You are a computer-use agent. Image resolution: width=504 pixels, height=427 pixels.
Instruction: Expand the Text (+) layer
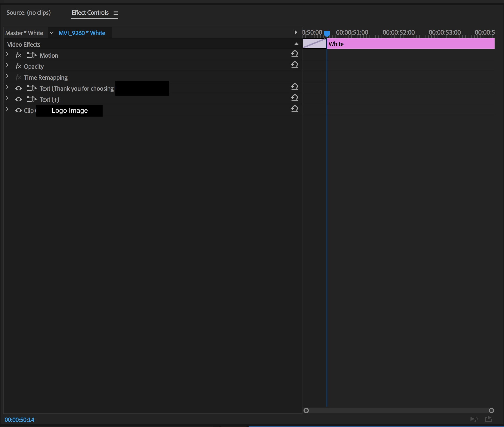7,98
